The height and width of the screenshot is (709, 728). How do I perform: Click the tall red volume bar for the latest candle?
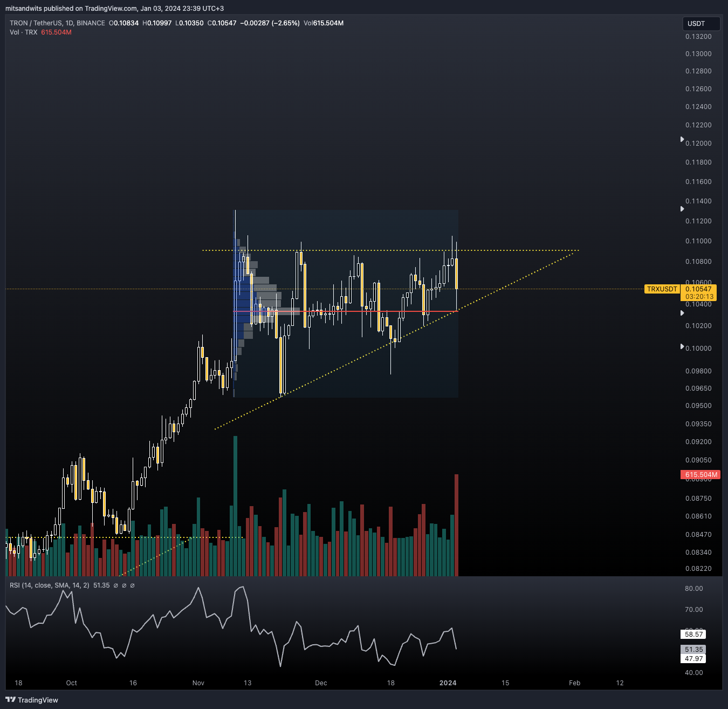coord(456,525)
